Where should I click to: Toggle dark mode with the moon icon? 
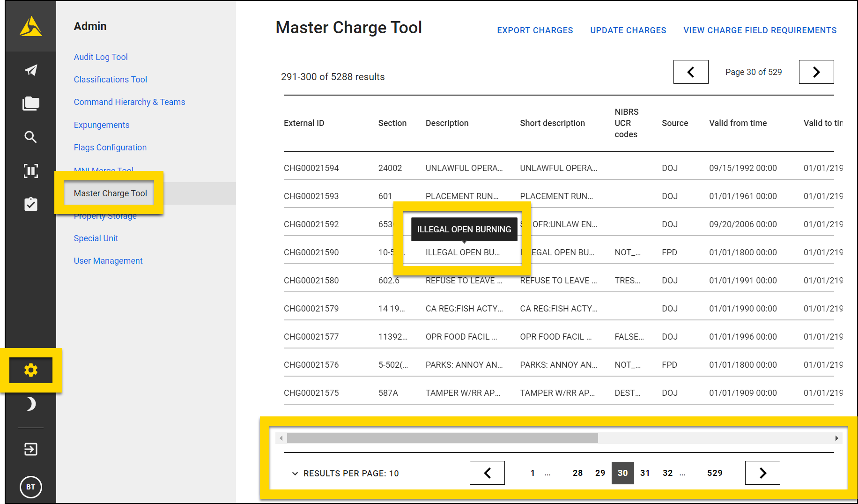[30, 404]
